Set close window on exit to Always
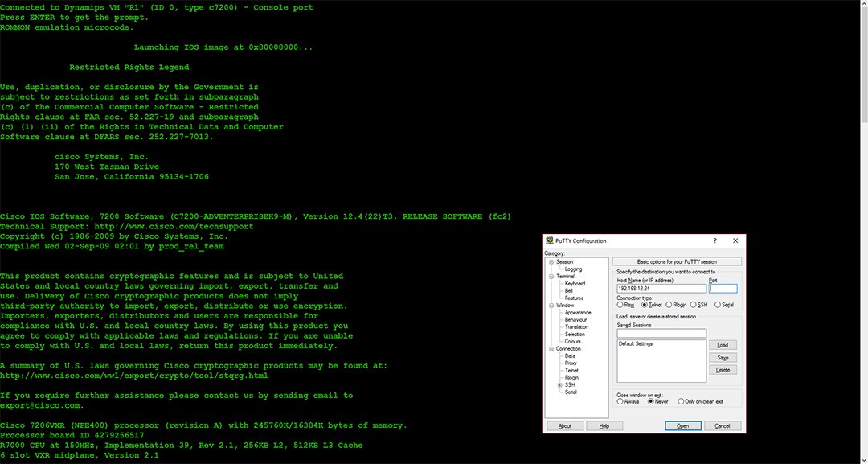The height and width of the screenshot is (464, 868). click(x=620, y=401)
